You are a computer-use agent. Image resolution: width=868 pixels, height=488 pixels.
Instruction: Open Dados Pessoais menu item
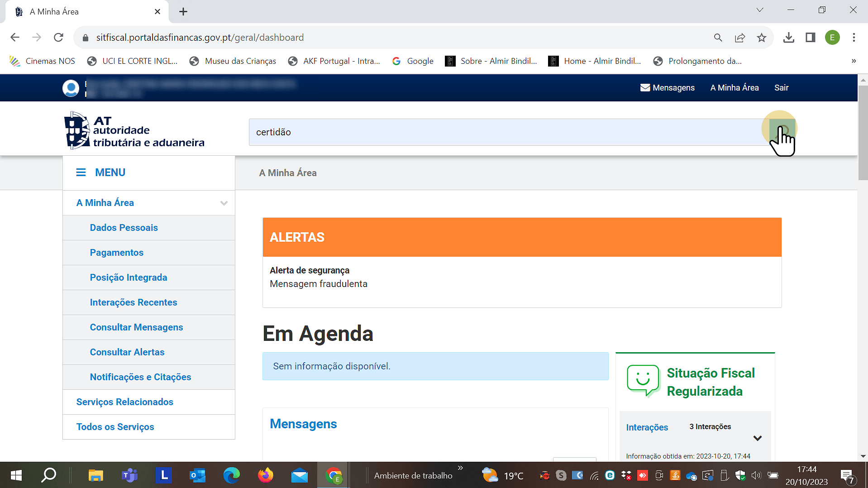(x=124, y=228)
